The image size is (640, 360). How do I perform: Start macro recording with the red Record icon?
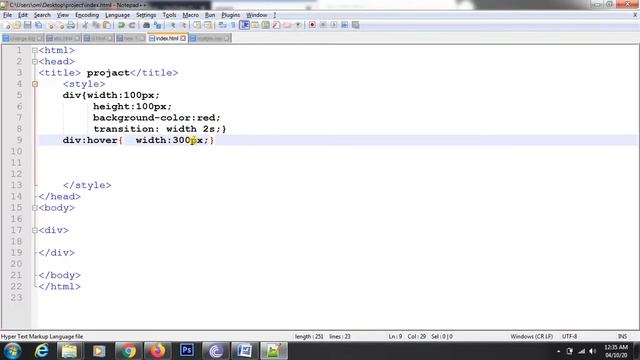coord(312,25)
